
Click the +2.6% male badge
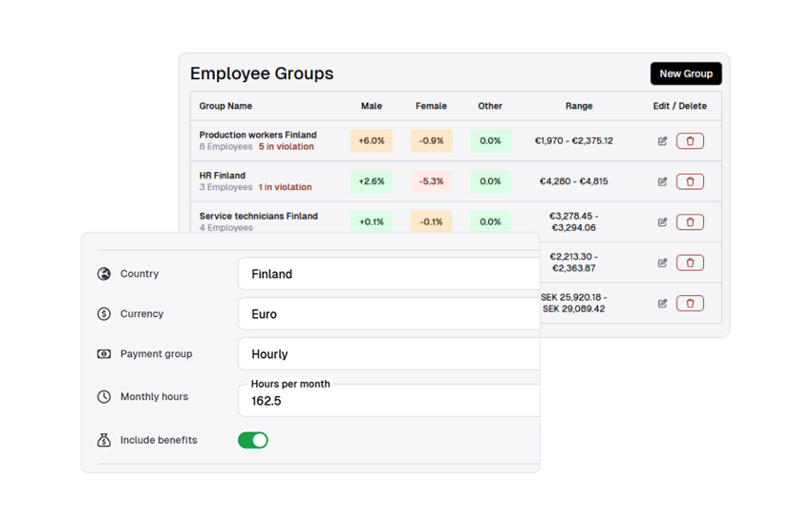pos(372,181)
